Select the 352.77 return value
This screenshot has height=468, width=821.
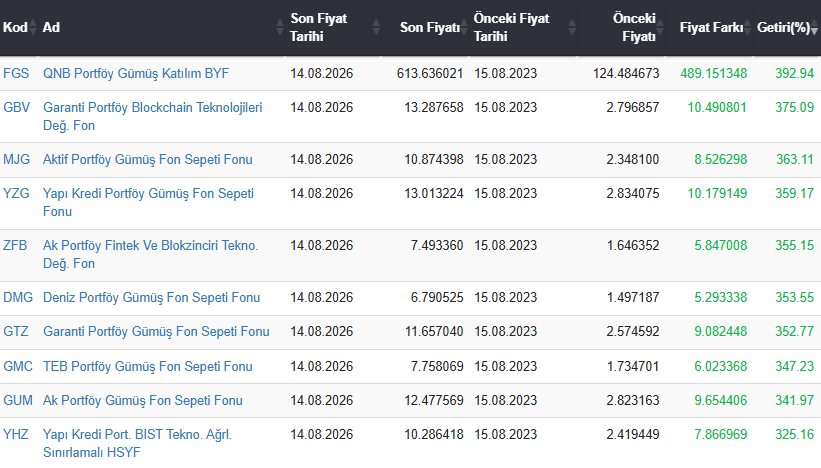[x=794, y=331]
